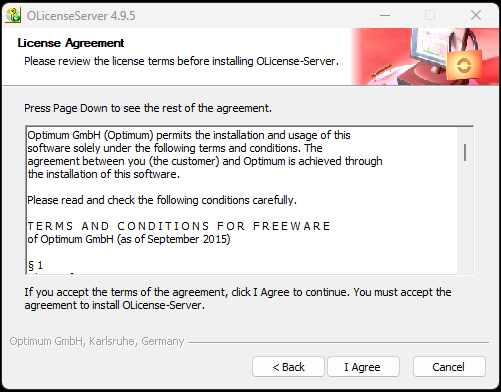The height and width of the screenshot is (392, 501).
Task: Click the 'OLicenseServer 4.9.5' window title
Action: [x=81, y=16]
